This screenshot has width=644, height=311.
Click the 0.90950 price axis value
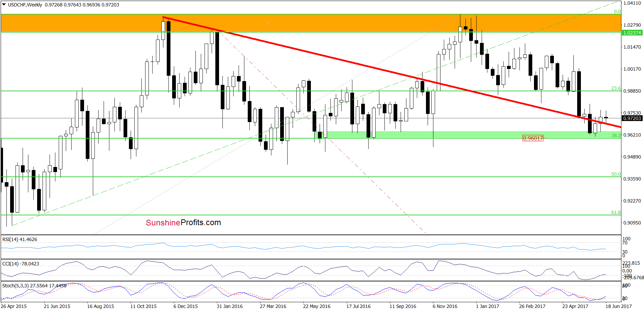coord(632,223)
